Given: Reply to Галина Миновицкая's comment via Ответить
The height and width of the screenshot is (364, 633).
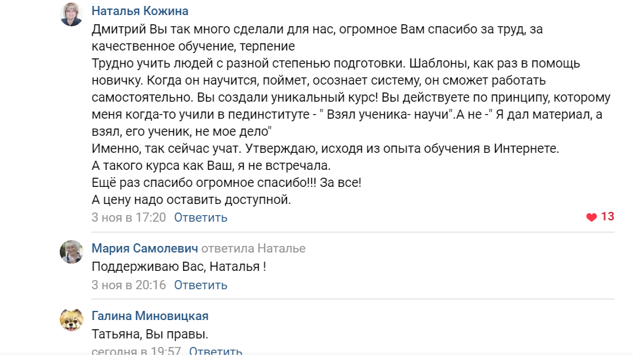Looking at the screenshot, I should 216,352.
